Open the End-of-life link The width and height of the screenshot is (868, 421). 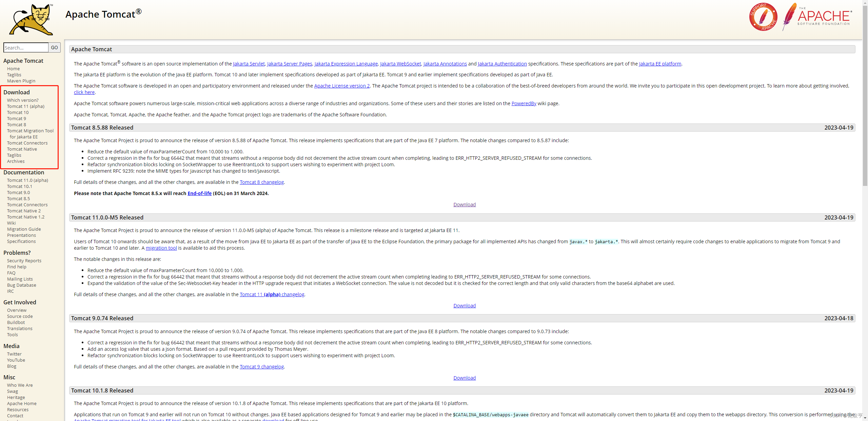[x=199, y=193]
